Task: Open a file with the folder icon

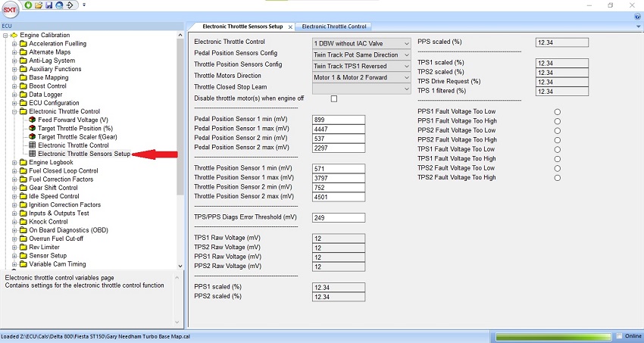Action: tap(39, 5)
